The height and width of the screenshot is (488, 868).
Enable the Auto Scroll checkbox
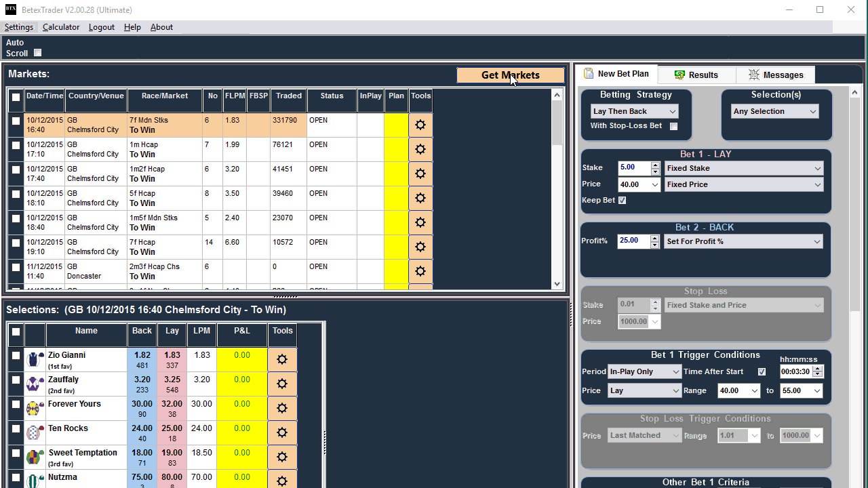tap(38, 53)
